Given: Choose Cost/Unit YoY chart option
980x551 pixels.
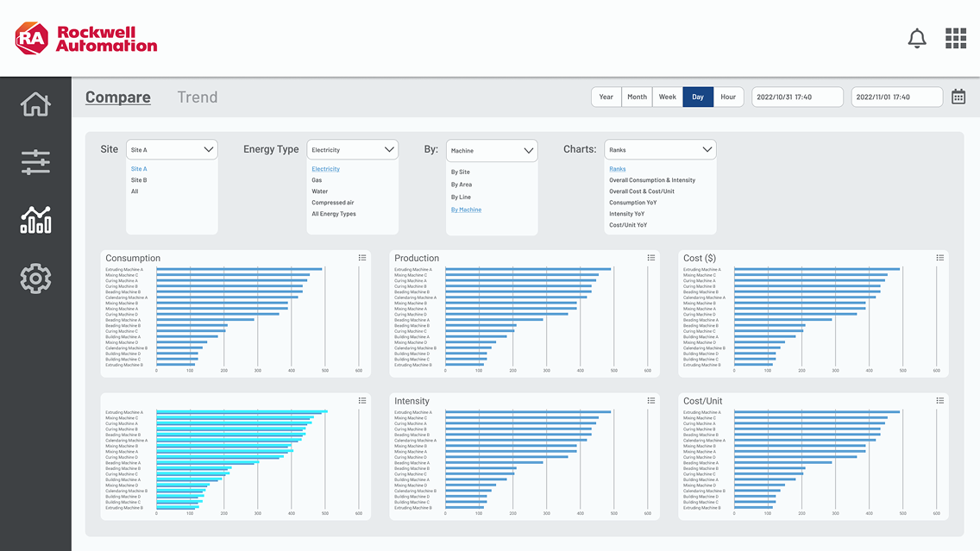Looking at the screenshot, I should coord(628,225).
